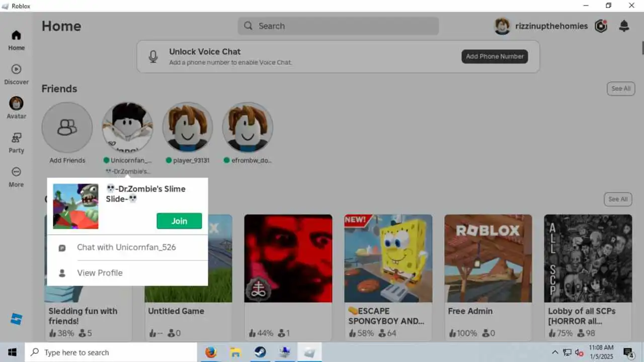Click inside the Roblox Search field
This screenshot has width=644, height=362.
point(338,26)
